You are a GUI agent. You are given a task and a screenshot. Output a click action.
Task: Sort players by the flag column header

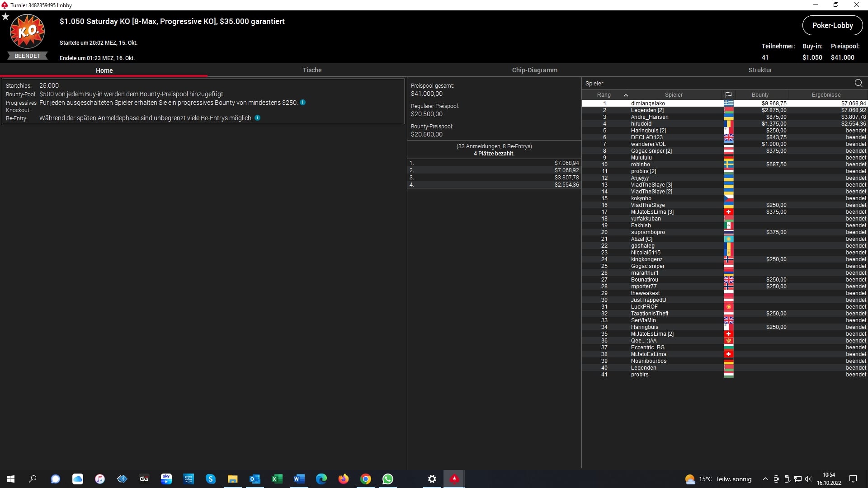(728, 95)
